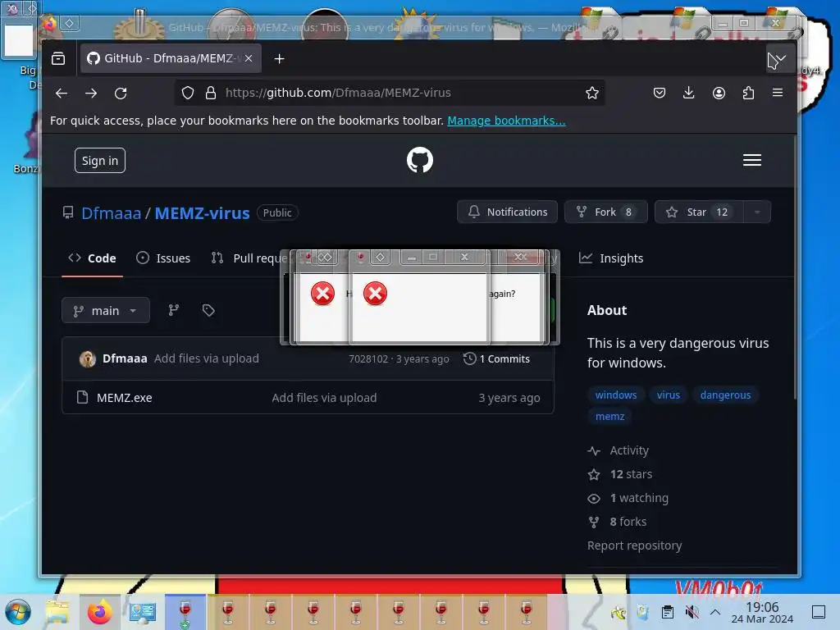Open the MEMZ-virus repository link
Image resolution: width=840 pixels, height=630 pixels.
[x=202, y=213]
